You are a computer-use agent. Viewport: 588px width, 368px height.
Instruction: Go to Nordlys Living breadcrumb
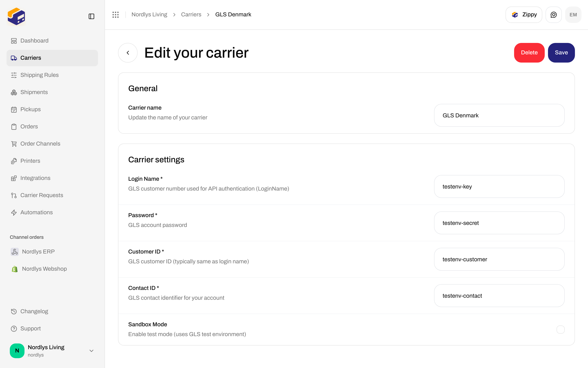tap(149, 15)
